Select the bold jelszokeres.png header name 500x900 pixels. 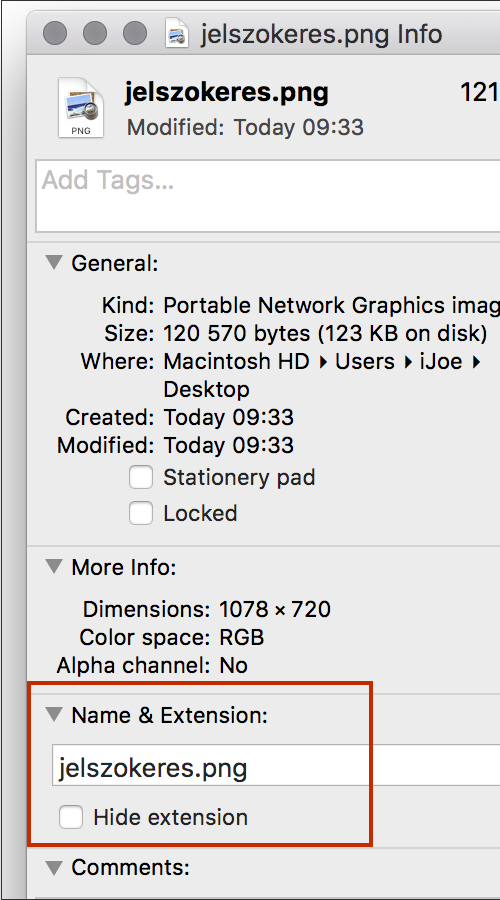point(227,93)
